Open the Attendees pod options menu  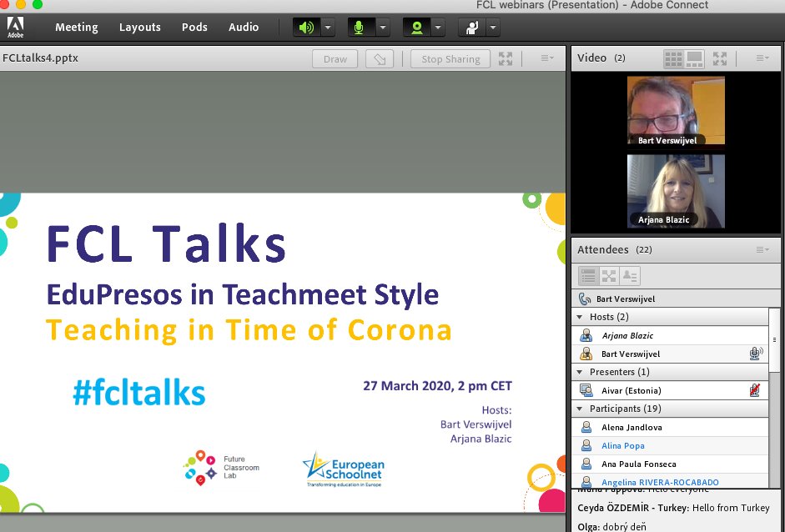(x=762, y=249)
